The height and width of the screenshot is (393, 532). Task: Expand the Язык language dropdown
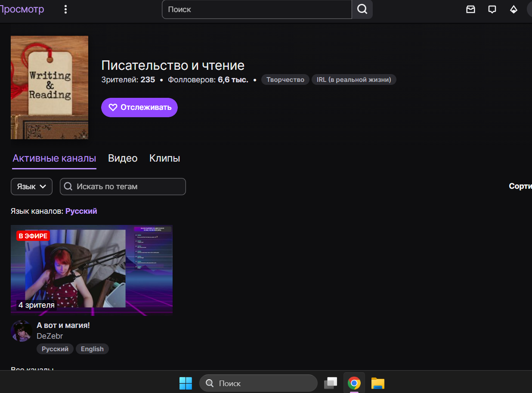pyautogui.click(x=31, y=187)
